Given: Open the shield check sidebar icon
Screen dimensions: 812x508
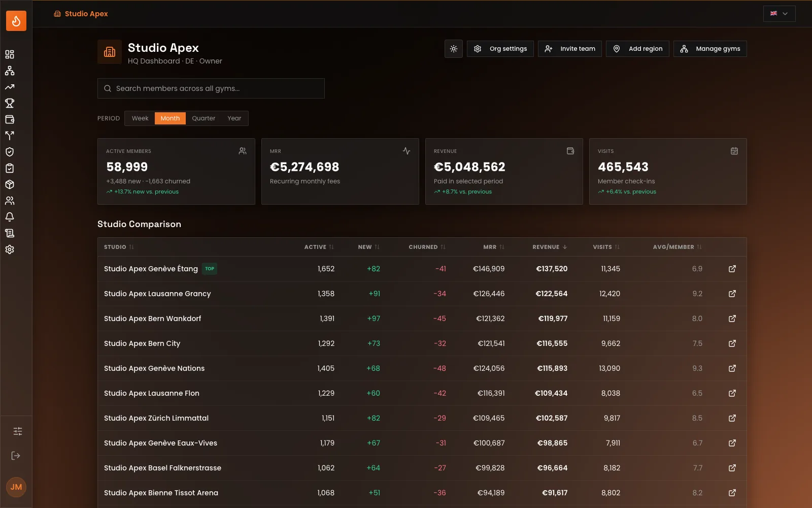Looking at the screenshot, I should (10, 152).
